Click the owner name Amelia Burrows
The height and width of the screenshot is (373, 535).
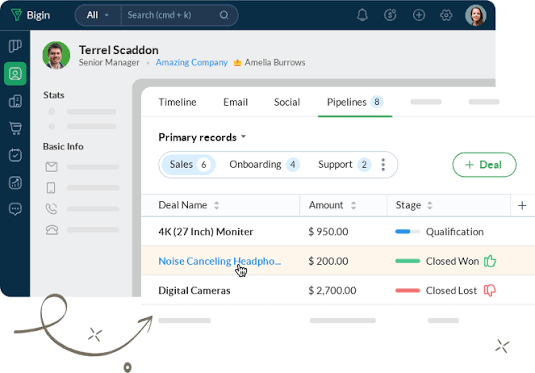[x=275, y=62]
